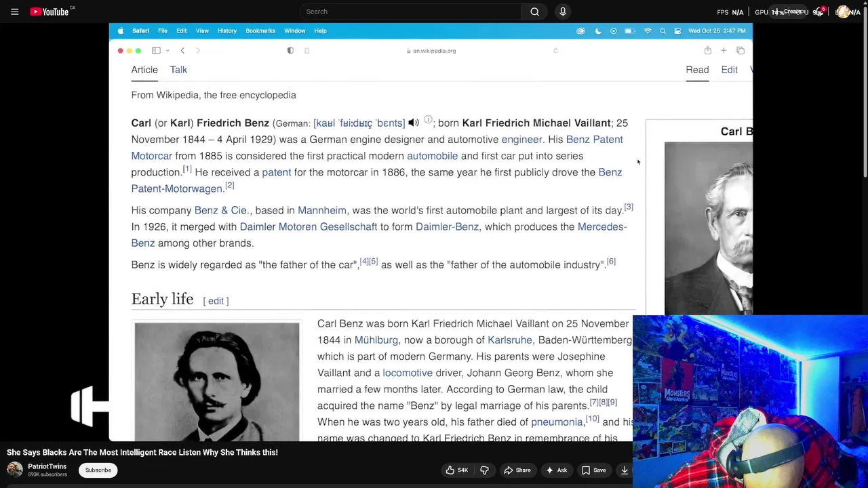
Task: Switch to the Wikipedia Talk tab
Action: click(178, 70)
